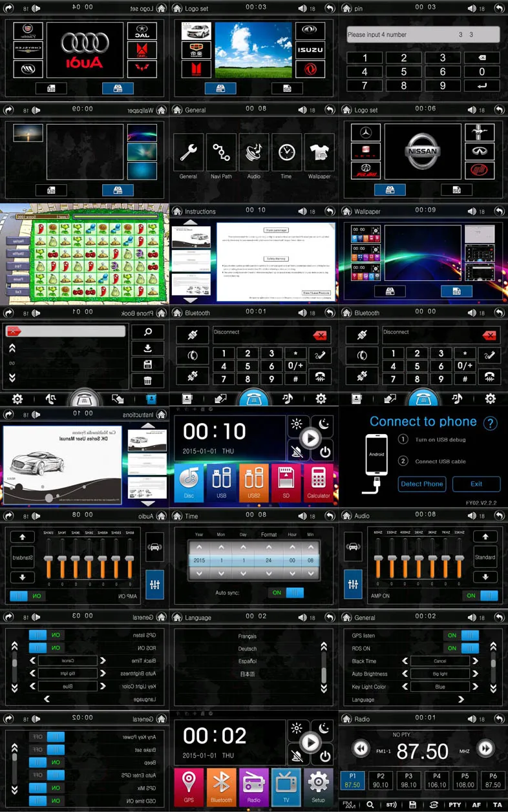Click the trash icon in the Phone Book screen
508x812 pixels.
(x=148, y=380)
